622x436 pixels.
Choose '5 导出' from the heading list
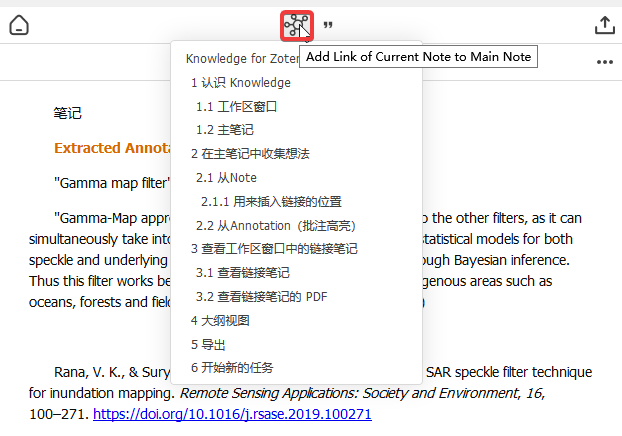[207, 344]
